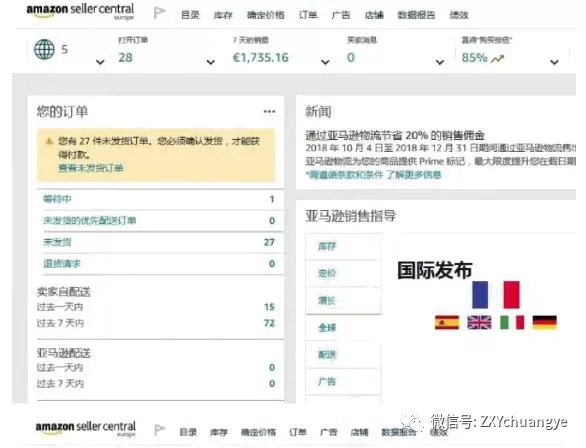
Task: Expand the buy box dropdown next to 85%
Action: 554,62
